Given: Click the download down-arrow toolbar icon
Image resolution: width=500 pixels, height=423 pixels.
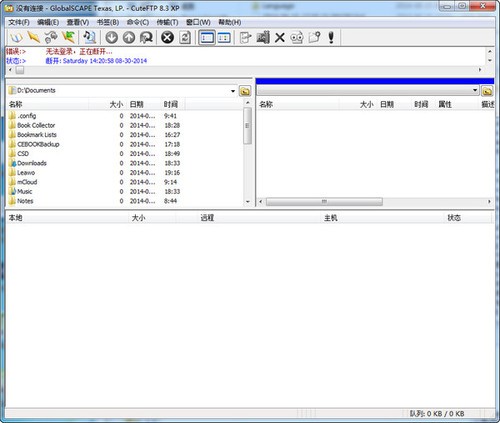Looking at the screenshot, I should [x=112, y=37].
